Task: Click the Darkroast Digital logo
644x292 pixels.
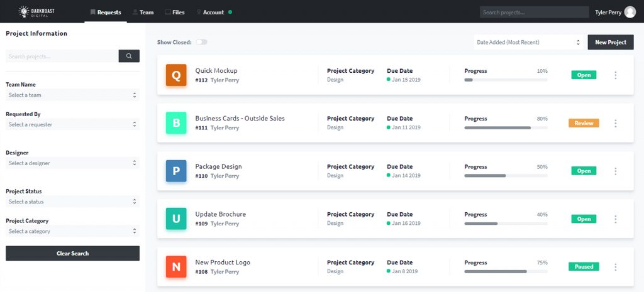Action: tap(36, 12)
